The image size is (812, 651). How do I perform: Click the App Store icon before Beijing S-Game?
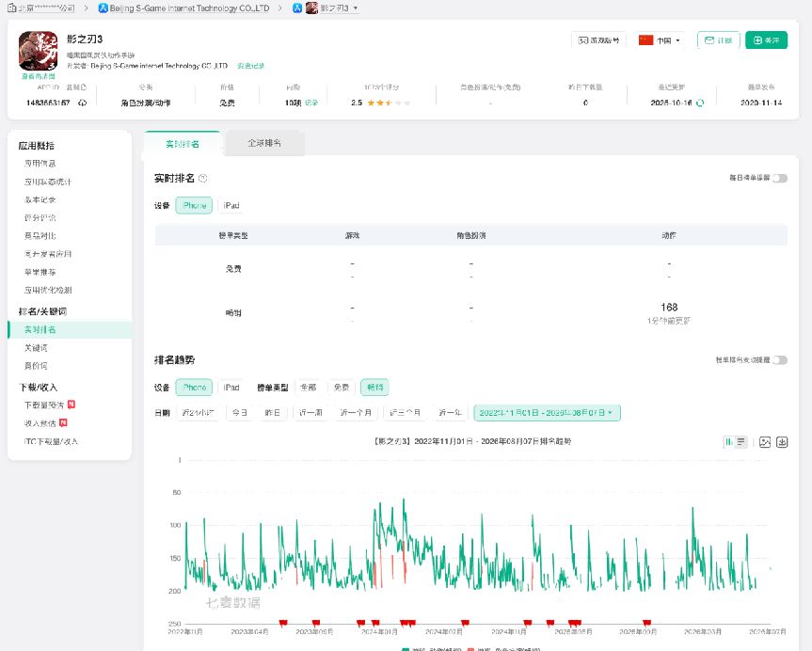tap(103, 8)
